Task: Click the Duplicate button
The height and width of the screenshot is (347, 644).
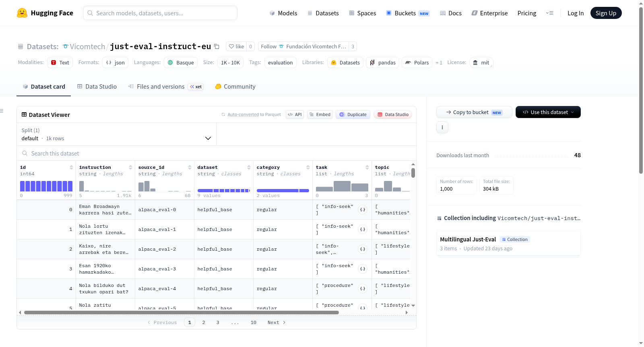Action: [353, 114]
